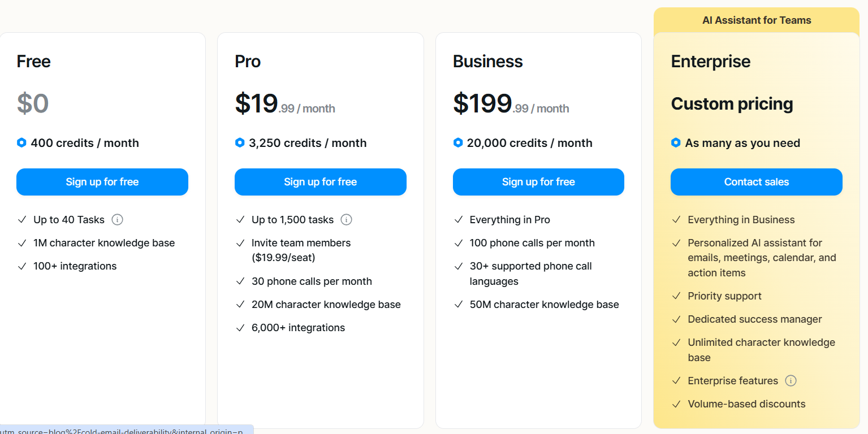868x434 pixels.
Task: Click the checkmark next to Volume-based discounts
Action: (x=676, y=403)
